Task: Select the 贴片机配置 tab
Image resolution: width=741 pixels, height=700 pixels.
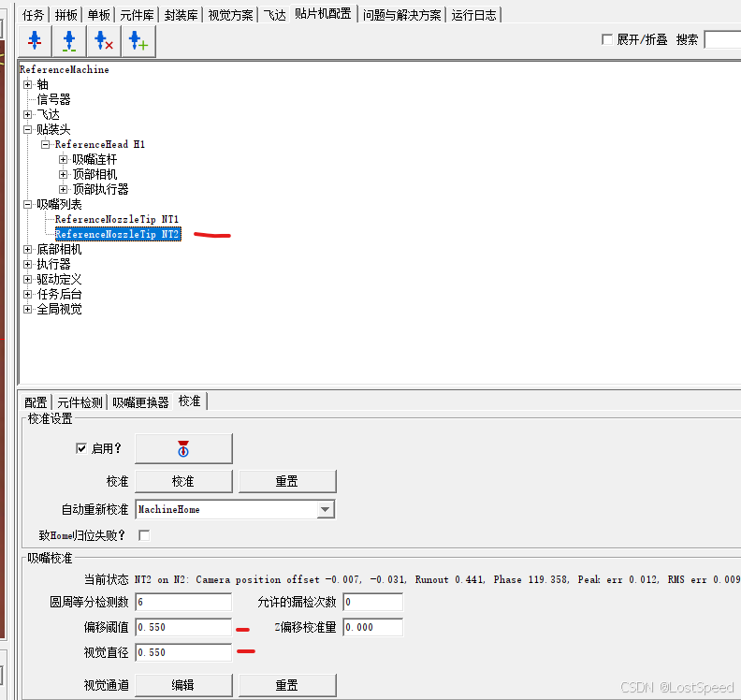Action: pos(323,14)
